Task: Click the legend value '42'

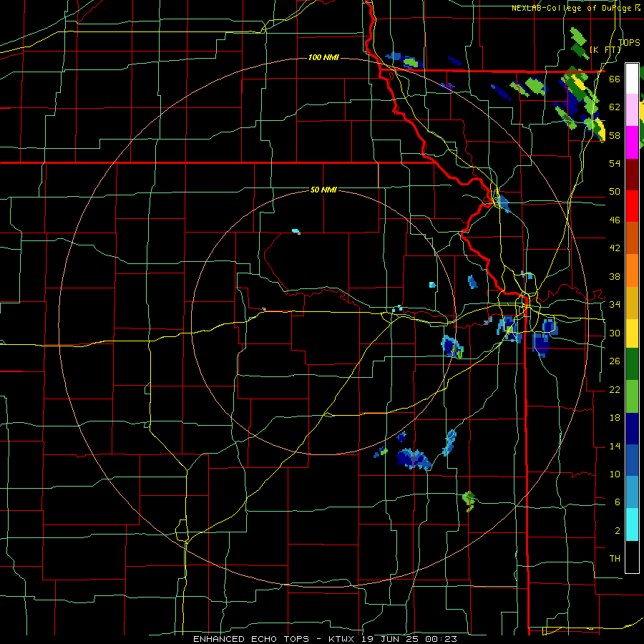Action: 615,248
